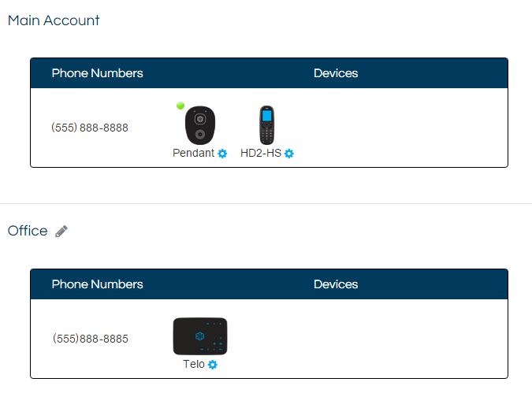Select the Telo device label

(x=194, y=364)
